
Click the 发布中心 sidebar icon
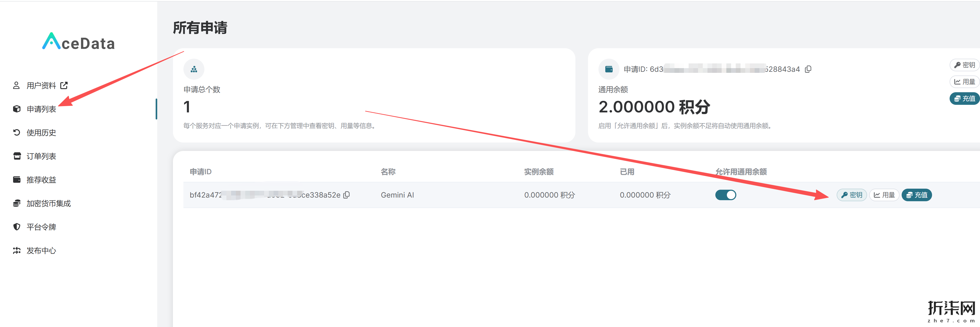[x=16, y=250]
